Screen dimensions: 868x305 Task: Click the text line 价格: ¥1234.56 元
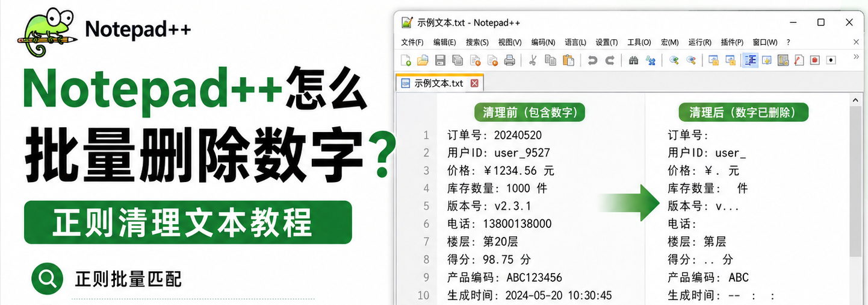coord(501,171)
